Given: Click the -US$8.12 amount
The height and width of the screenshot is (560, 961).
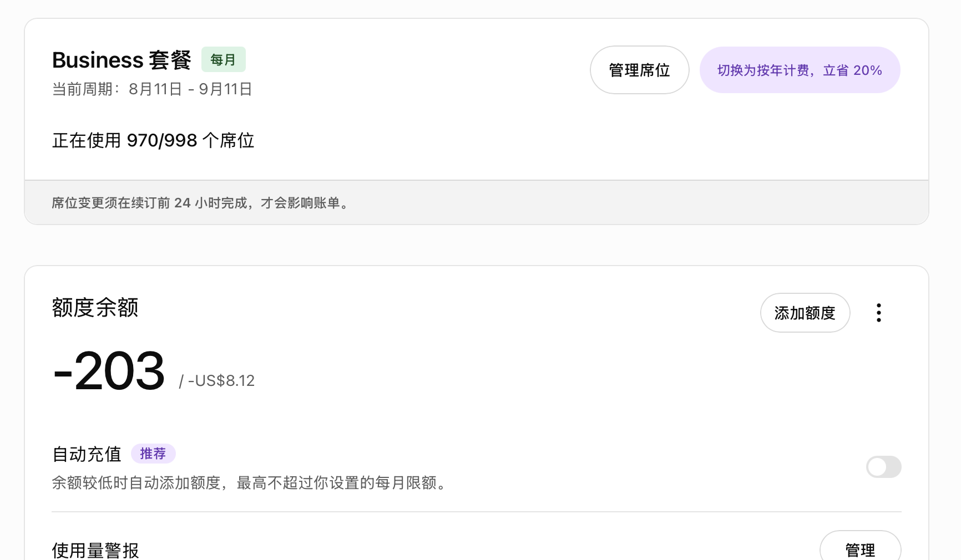Looking at the screenshot, I should click(221, 381).
